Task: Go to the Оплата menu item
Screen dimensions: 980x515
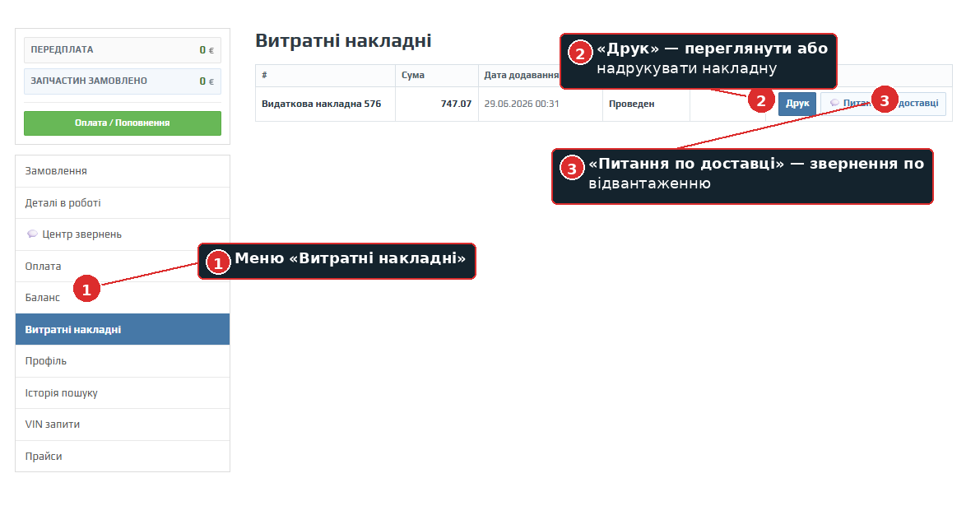Action: tap(123, 267)
